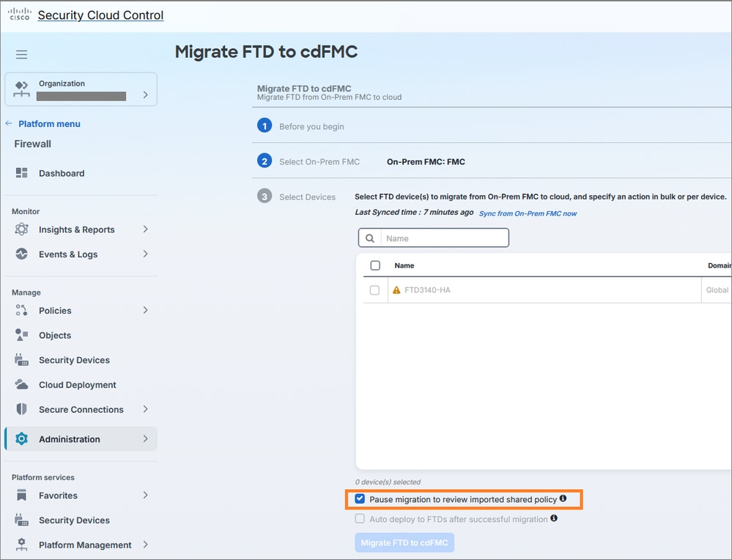Expand the Administration chevron
This screenshot has height=560, width=732.
145,438
